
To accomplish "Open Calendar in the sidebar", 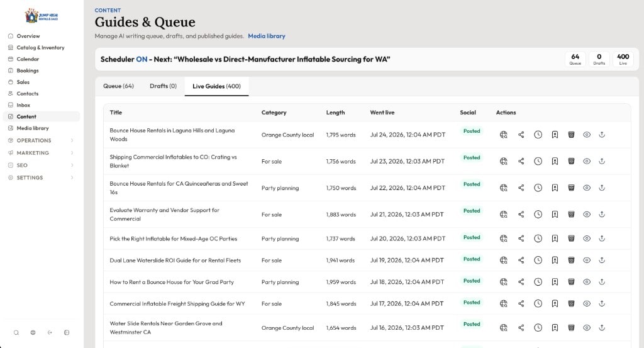I will click(41, 59).
